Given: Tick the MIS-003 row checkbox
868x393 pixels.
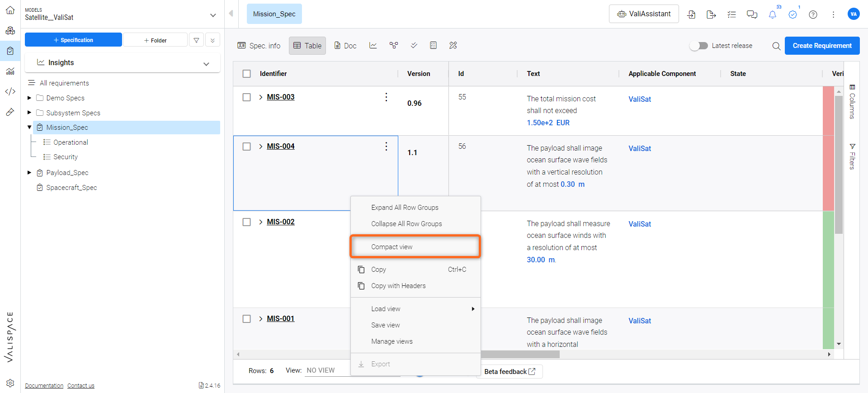Looking at the screenshot, I should click(246, 97).
